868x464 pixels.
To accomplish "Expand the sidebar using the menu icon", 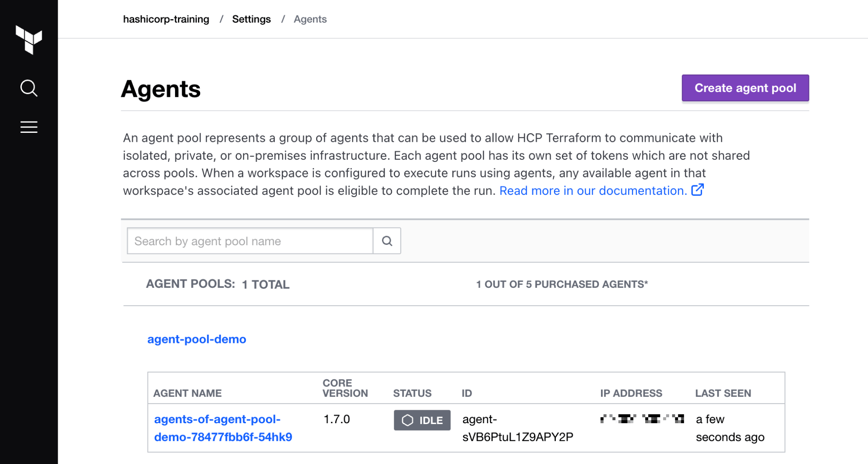I will click(x=28, y=127).
